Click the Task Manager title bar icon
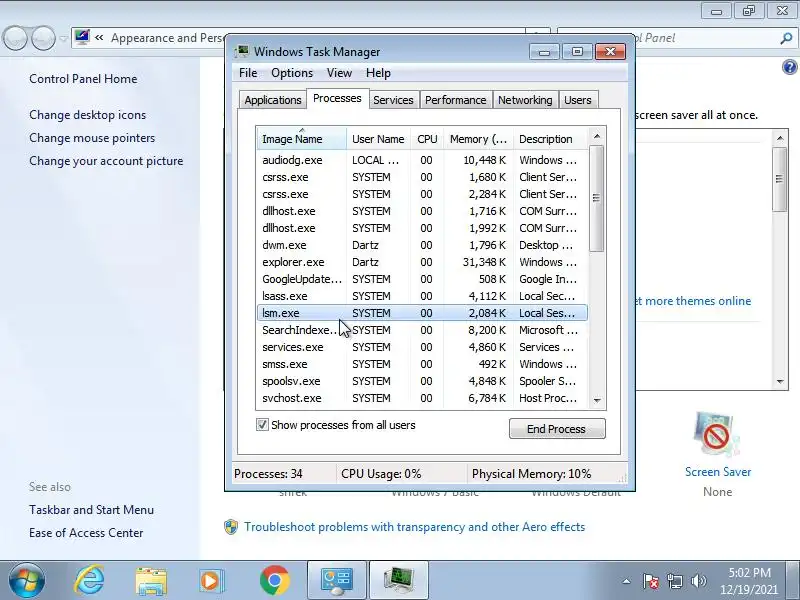Viewport: 800px width, 600px height. point(242,52)
